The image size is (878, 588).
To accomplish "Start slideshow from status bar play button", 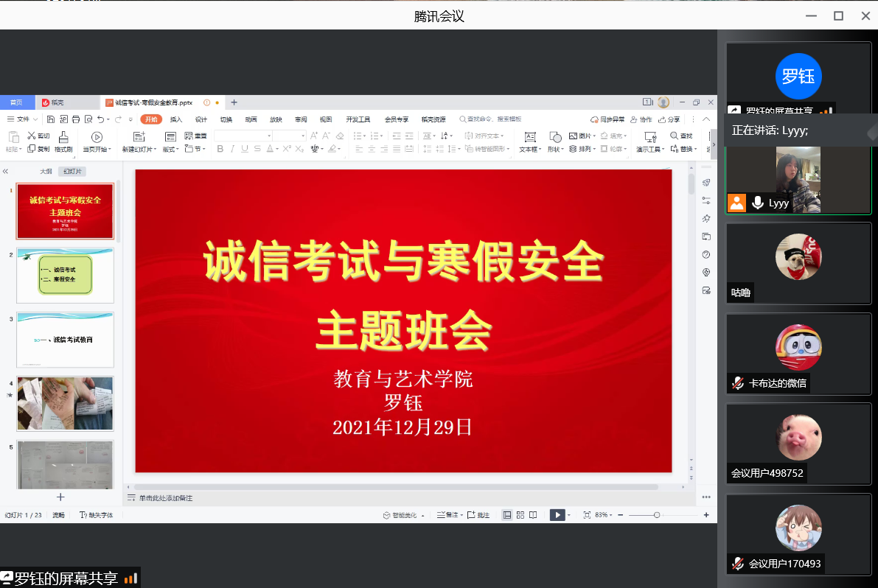I will click(557, 515).
